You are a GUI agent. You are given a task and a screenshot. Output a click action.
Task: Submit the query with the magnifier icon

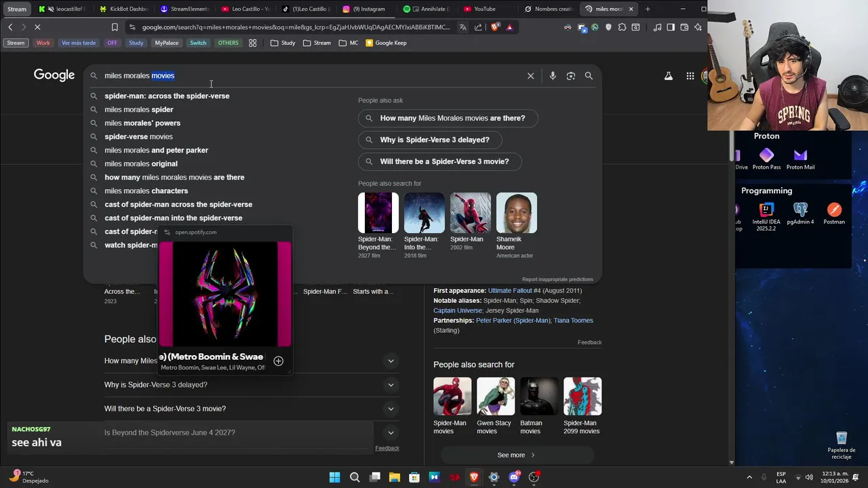(589, 76)
